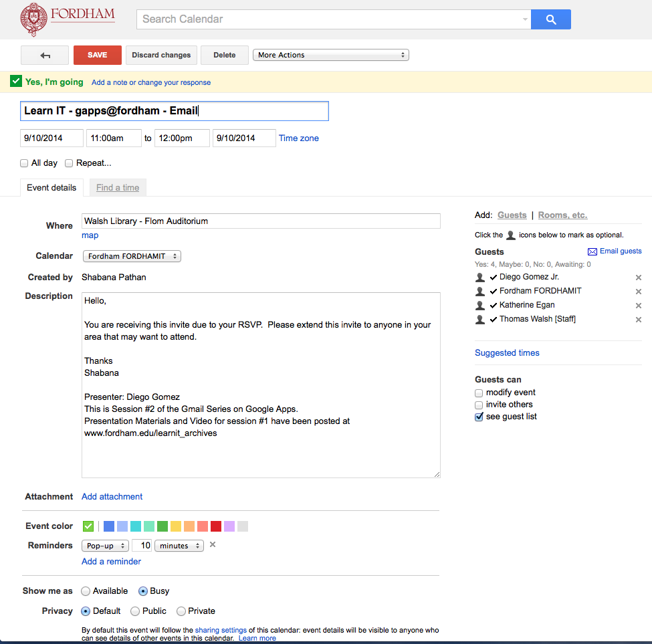The image size is (652, 644).
Task: Delete the pop-up reminder with X
Action: pos(213,544)
